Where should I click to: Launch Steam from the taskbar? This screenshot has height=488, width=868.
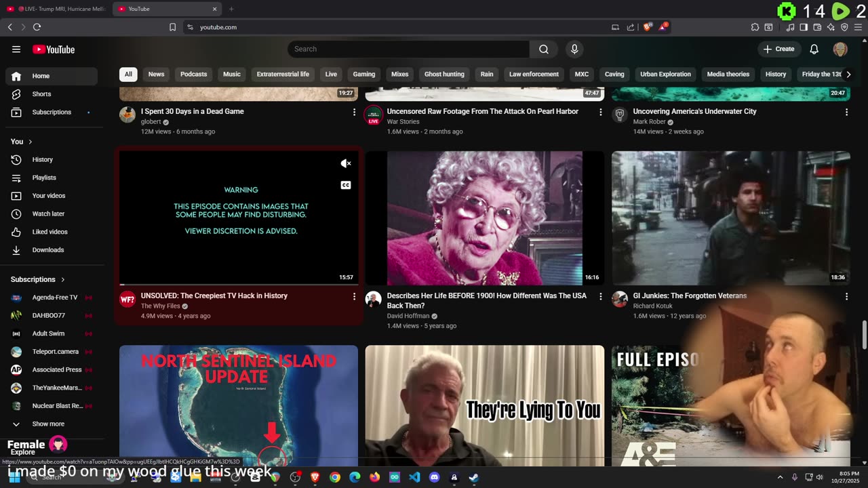[473, 477]
